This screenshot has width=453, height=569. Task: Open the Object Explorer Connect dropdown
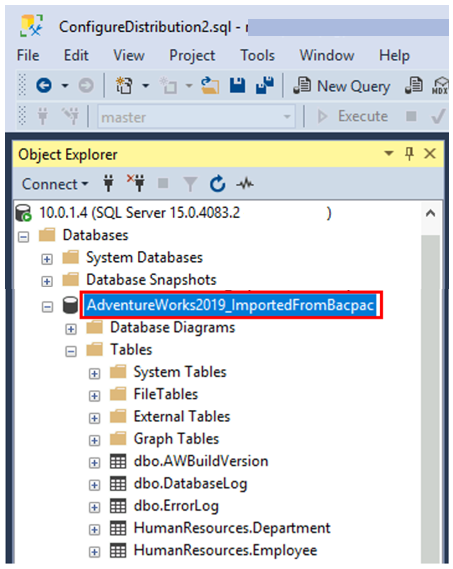pos(55,184)
